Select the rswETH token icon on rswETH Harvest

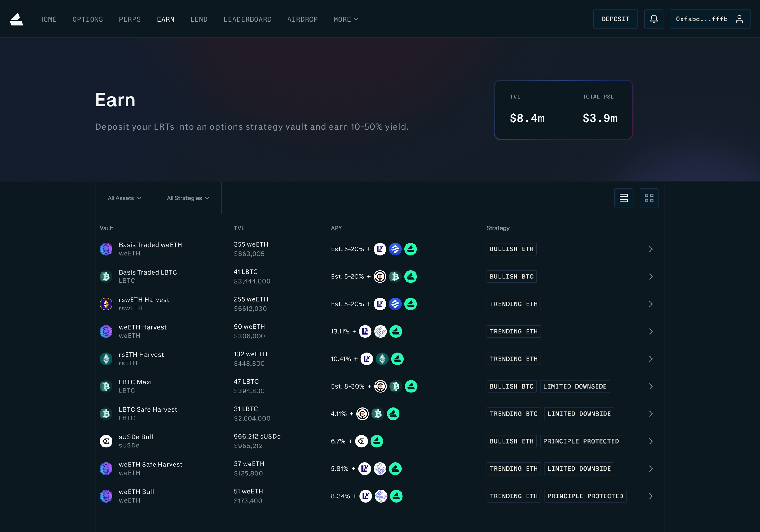pos(106,304)
